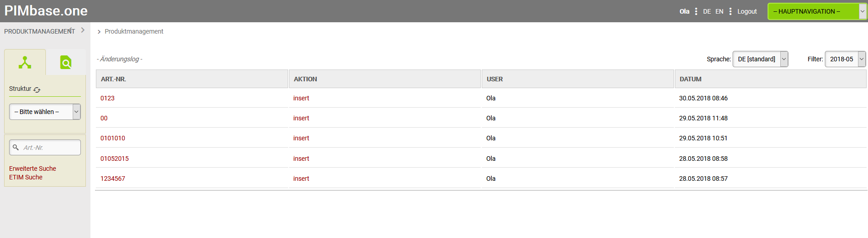
Task: Open the structure tree tab icon
Action: point(25,62)
